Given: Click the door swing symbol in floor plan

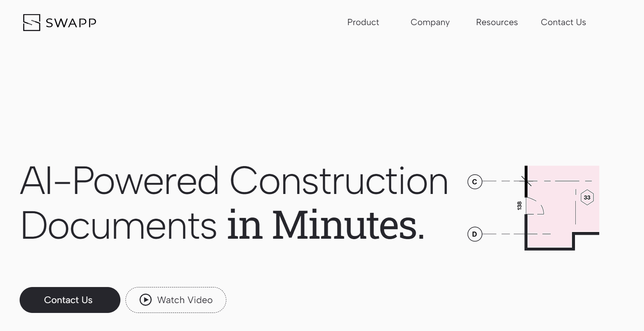Looking at the screenshot, I should (535, 207).
